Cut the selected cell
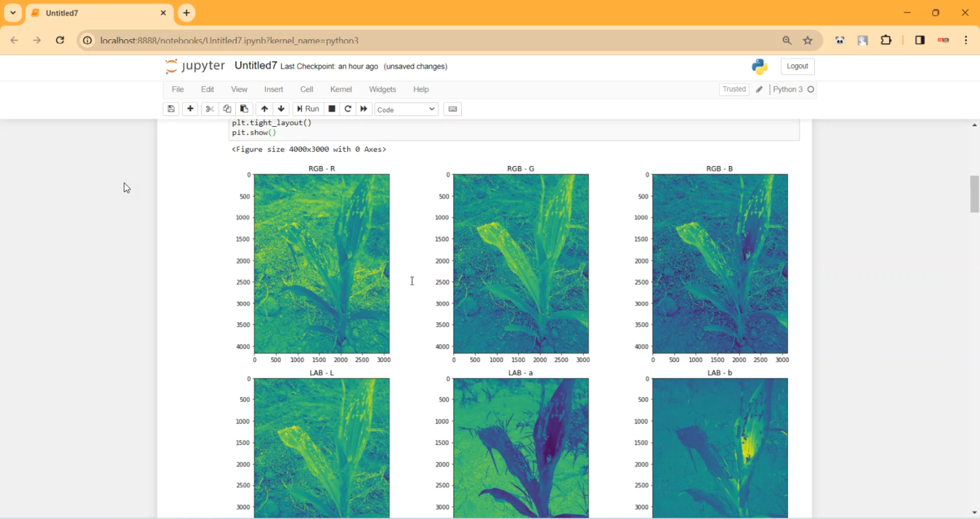Image resolution: width=980 pixels, height=519 pixels. (x=210, y=109)
